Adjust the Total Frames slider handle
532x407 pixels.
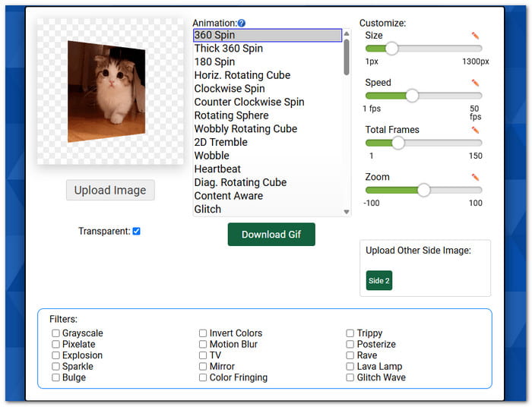click(x=398, y=143)
